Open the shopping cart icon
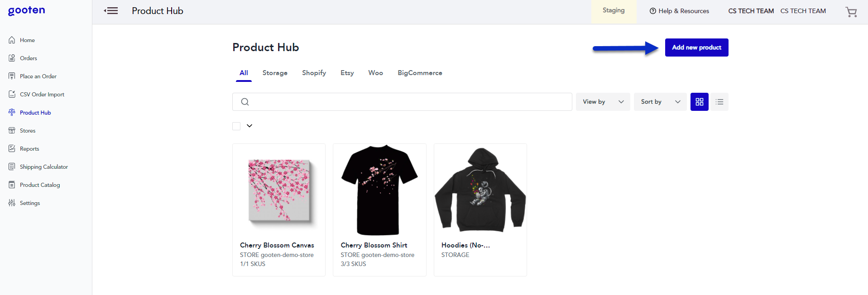The image size is (868, 295). (x=851, y=12)
